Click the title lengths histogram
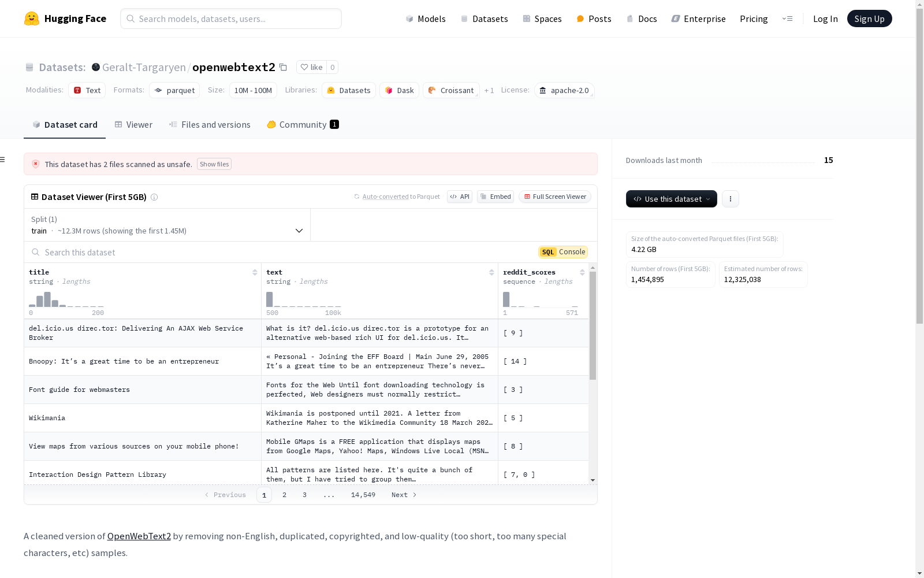Viewport: 924px width, 578px height. click(66, 299)
